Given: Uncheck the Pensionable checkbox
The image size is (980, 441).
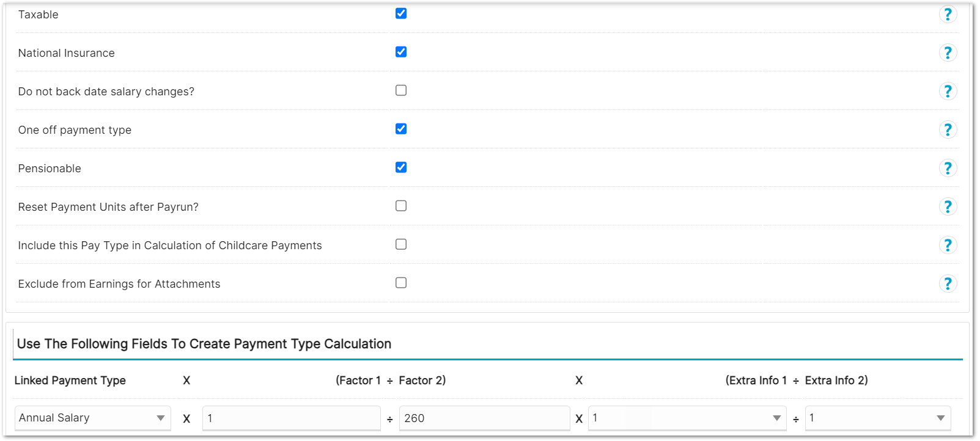Looking at the screenshot, I should [x=401, y=167].
